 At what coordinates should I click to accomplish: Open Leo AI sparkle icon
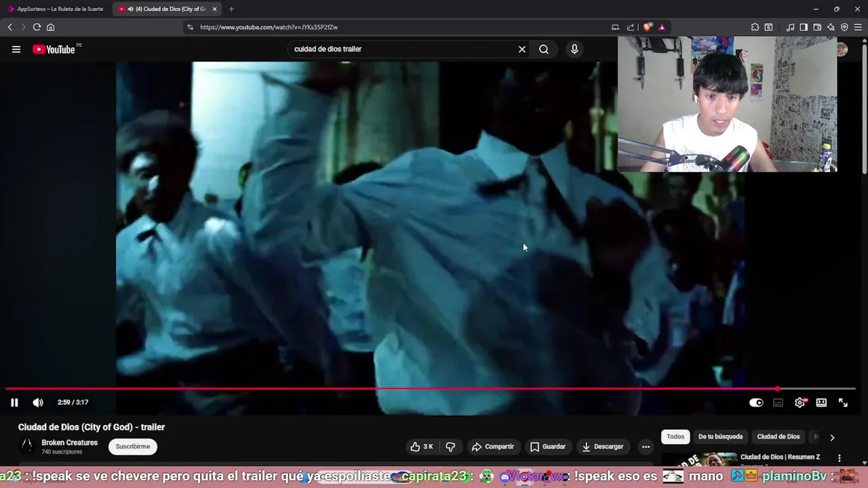click(831, 27)
